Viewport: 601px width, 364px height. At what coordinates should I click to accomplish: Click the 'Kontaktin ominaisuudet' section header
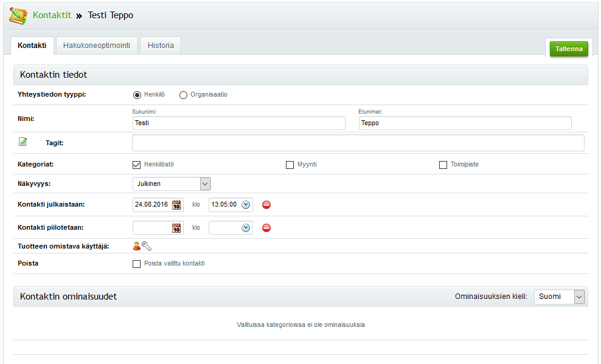pos(68,297)
